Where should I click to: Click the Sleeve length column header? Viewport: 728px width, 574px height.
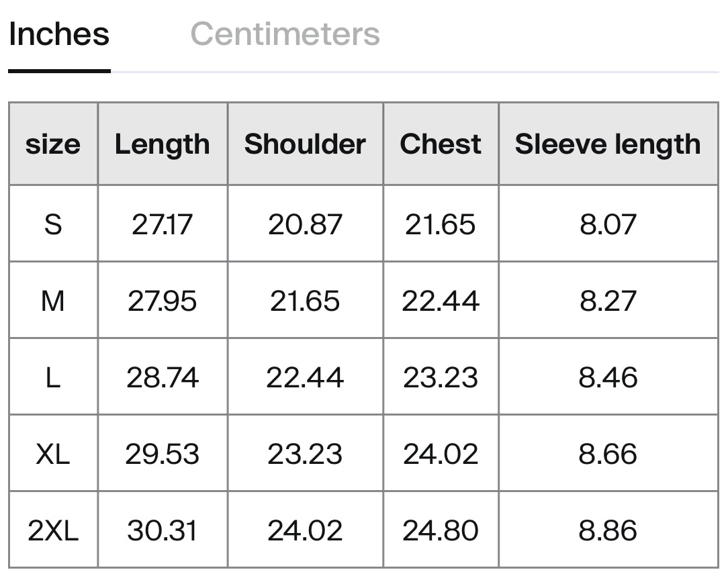(608, 144)
